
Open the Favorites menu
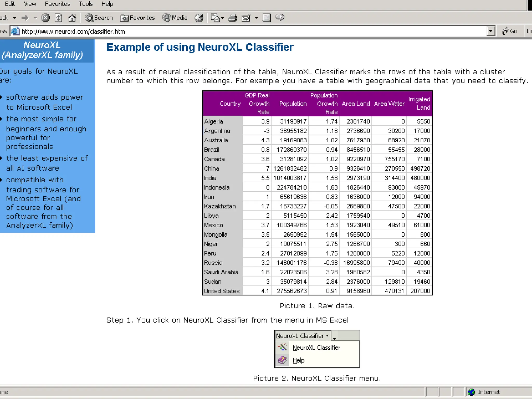57,4
